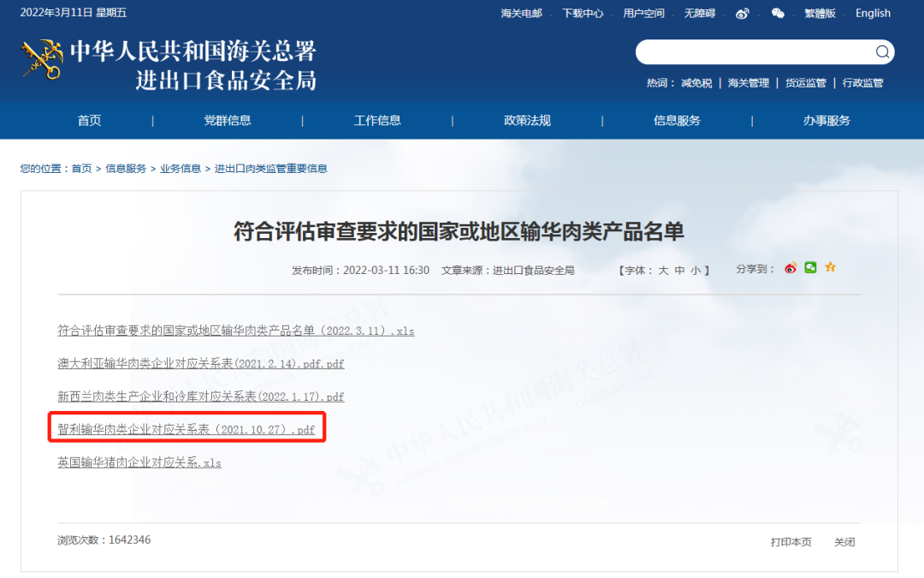Screen dimensions: 924x578
Task: Click into the search input box
Action: (753, 52)
